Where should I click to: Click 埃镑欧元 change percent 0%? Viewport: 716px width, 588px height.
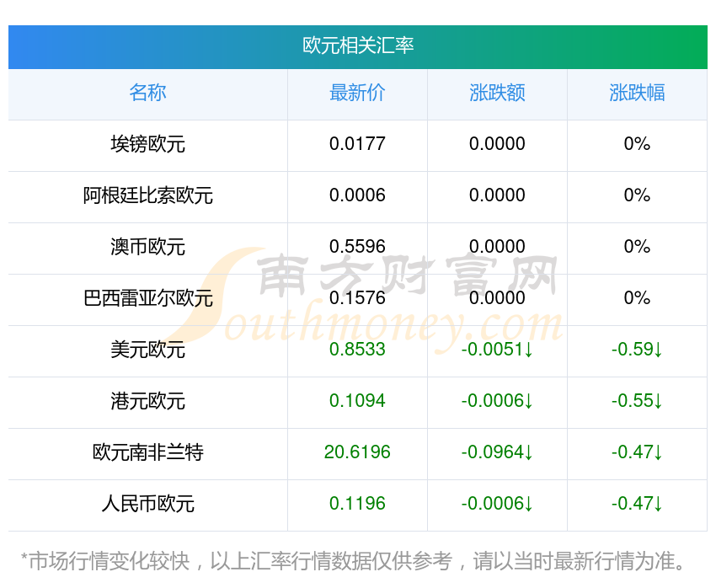[637, 144]
